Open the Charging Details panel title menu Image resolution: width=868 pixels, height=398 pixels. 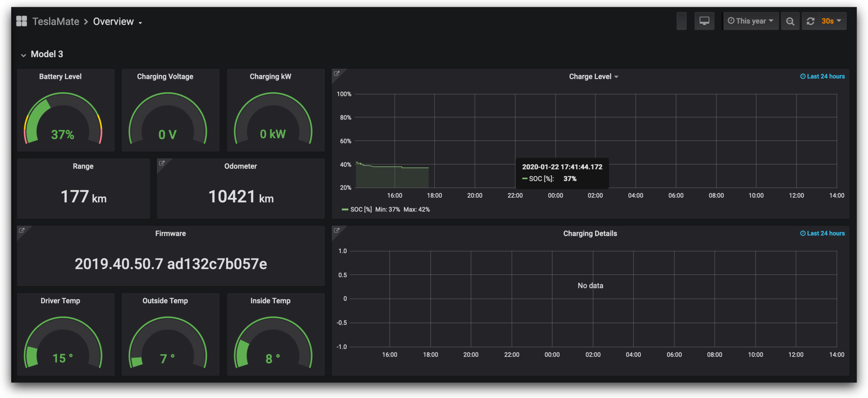(590, 233)
